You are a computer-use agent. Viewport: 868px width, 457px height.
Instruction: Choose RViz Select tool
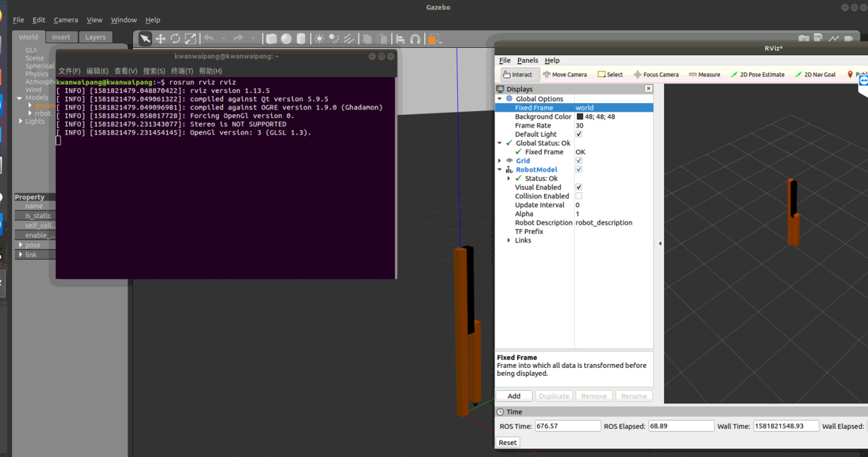pyautogui.click(x=610, y=74)
